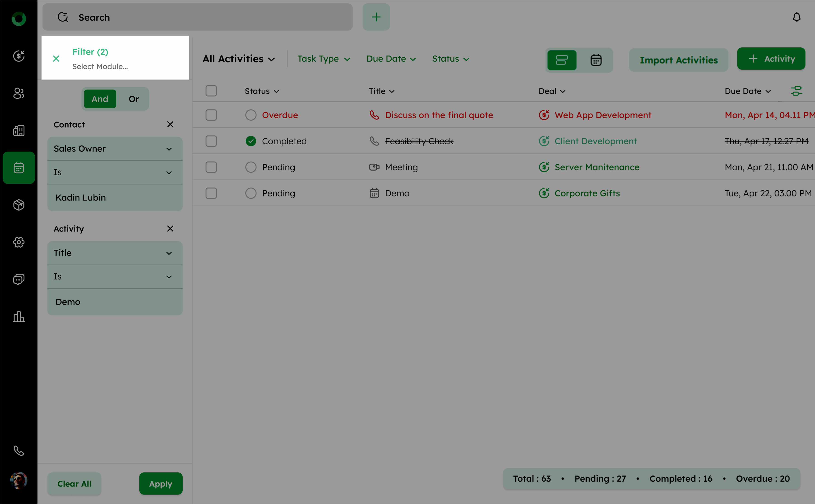Expand the All Activities view dropdown
The image size is (815, 504).
pos(239,59)
